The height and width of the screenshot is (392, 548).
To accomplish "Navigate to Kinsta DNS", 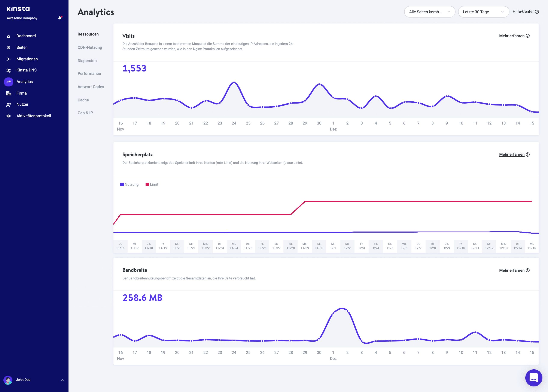I will click(26, 70).
